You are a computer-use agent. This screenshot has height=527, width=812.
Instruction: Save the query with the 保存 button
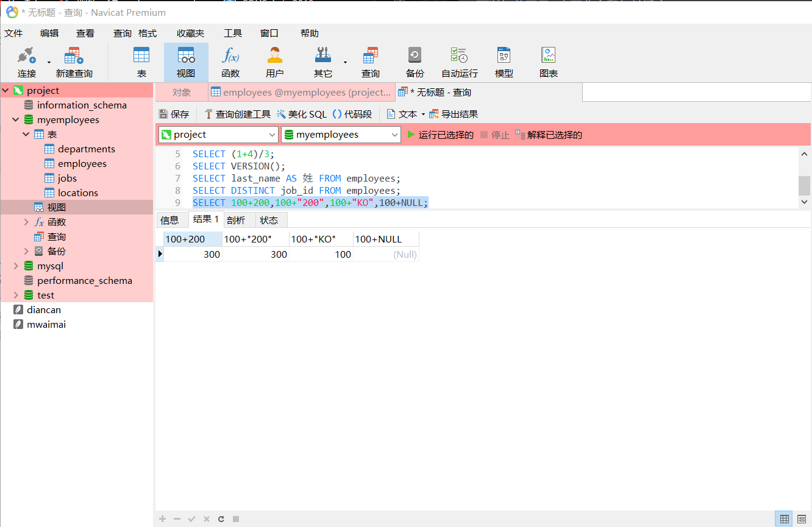(x=174, y=114)
